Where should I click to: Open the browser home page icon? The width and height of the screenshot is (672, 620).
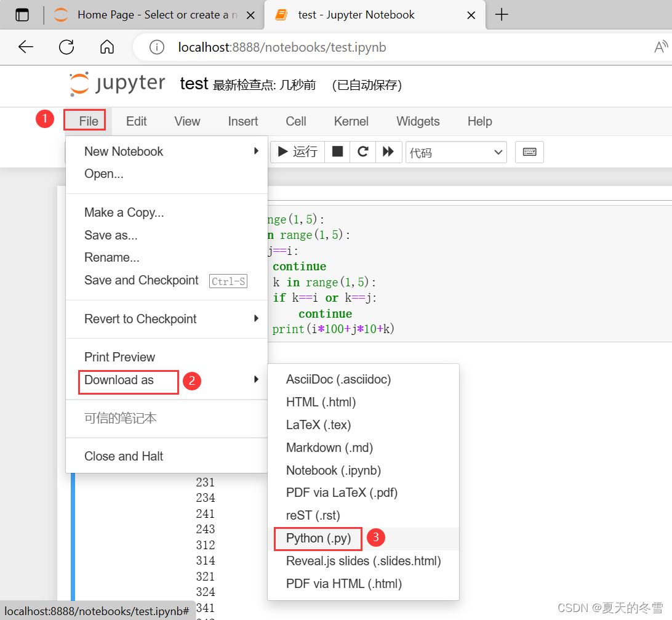pos(107,47)
